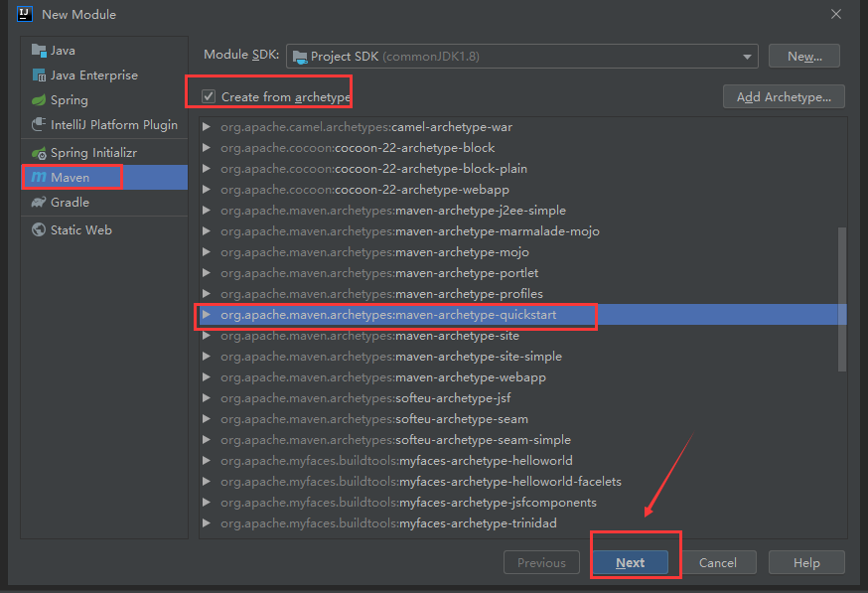The height and width of the screenshot is (593, 868).
Task: Select myfaces-archetype-helloworld-facelets row
Action: pos(523,482)
